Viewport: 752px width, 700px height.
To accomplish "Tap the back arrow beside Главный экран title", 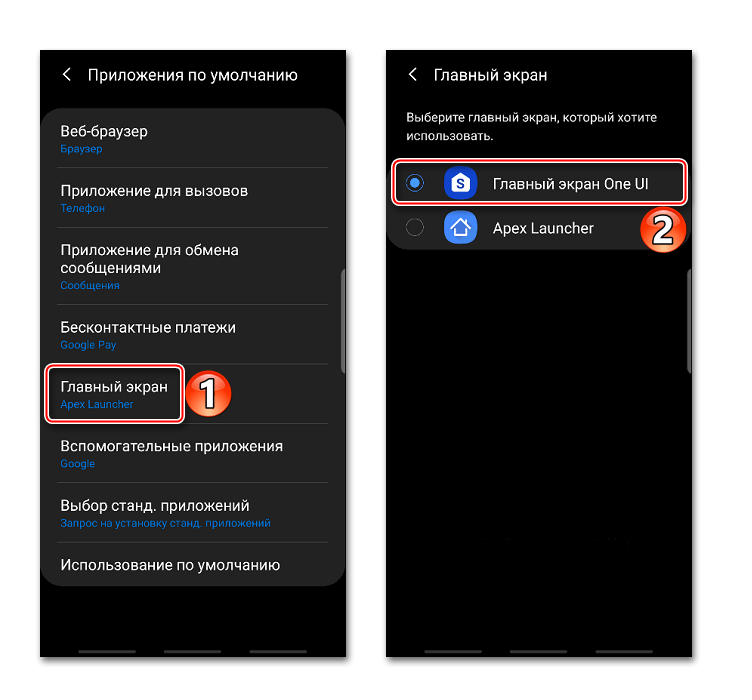I will [412, 74].
